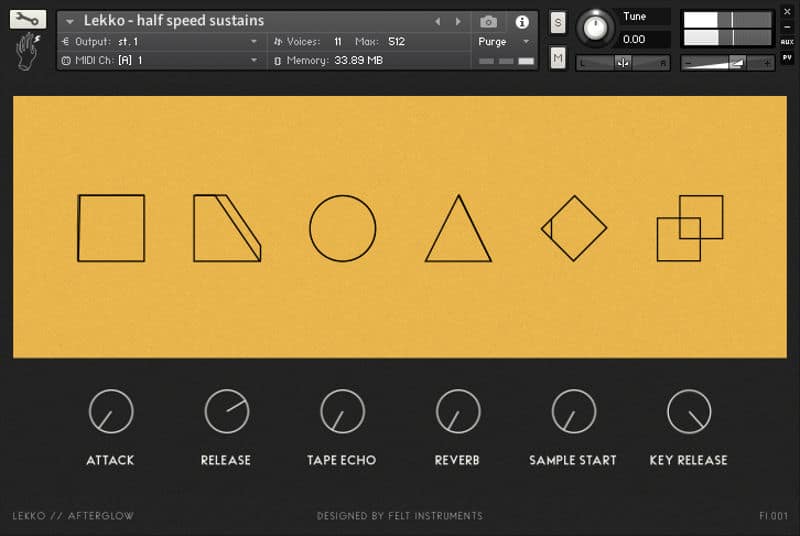Close the instrument with X button

coord(787,12)
